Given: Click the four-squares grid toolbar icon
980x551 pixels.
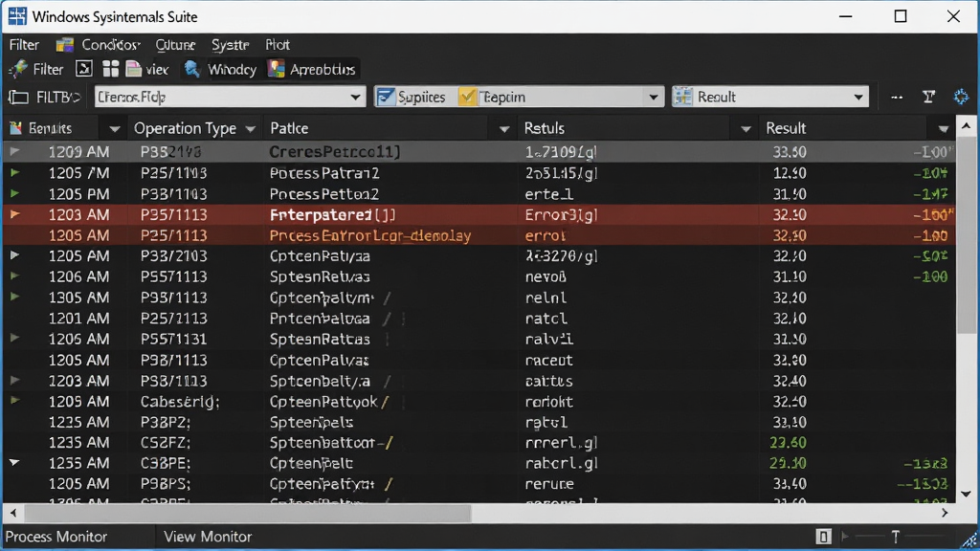Looking at the screenshot, I should [x=111, y=69].
